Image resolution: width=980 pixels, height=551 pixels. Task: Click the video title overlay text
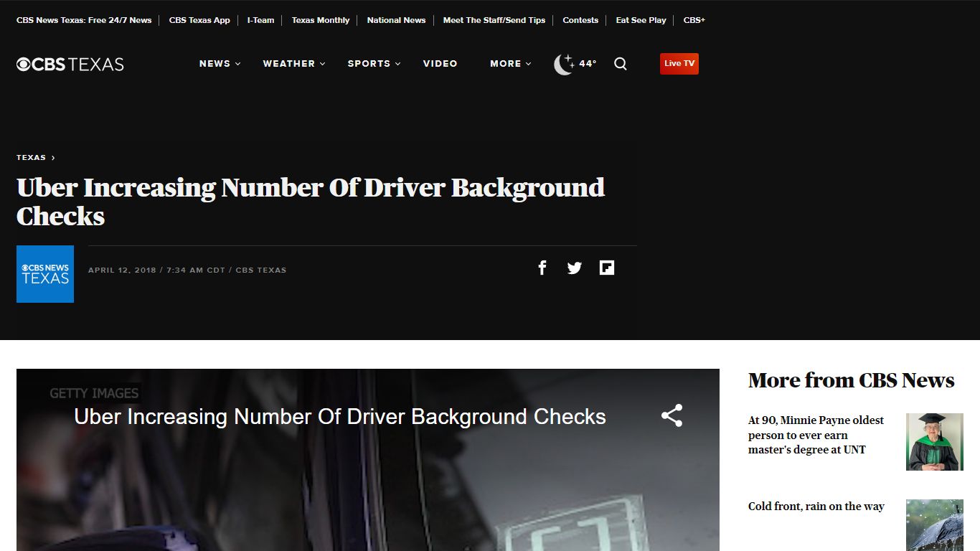[x=340, y=417]
